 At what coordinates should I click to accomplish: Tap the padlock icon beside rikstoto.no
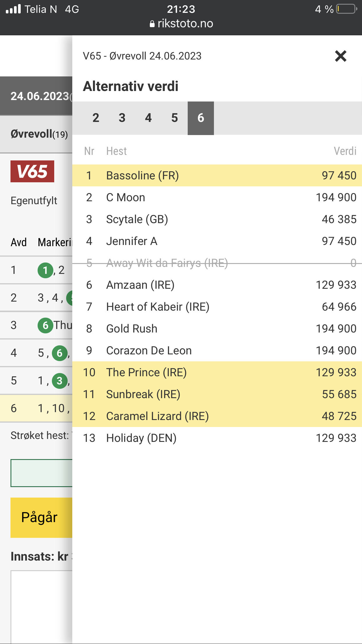point(152,24)
